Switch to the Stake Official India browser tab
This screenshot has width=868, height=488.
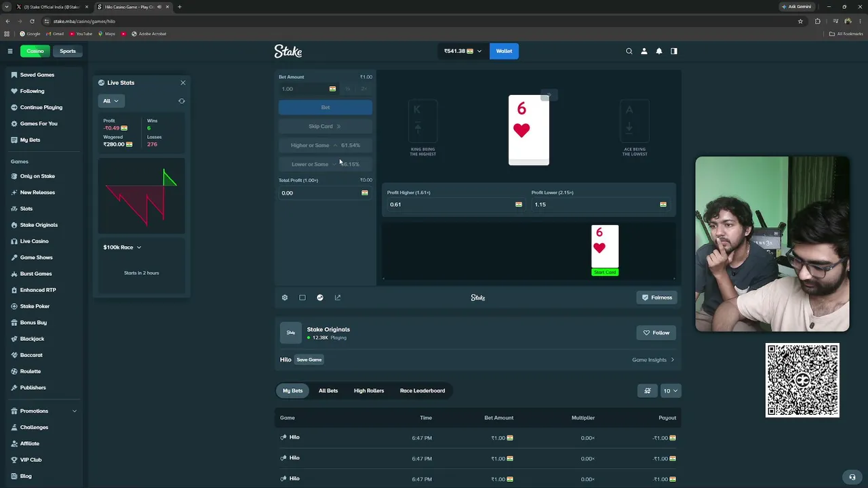tap(53, 7)
